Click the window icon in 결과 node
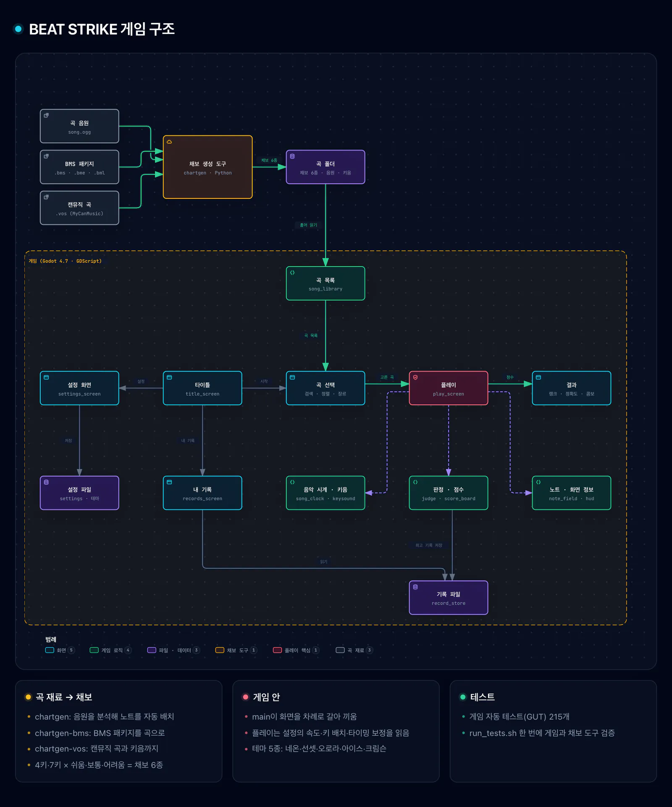 538,377
